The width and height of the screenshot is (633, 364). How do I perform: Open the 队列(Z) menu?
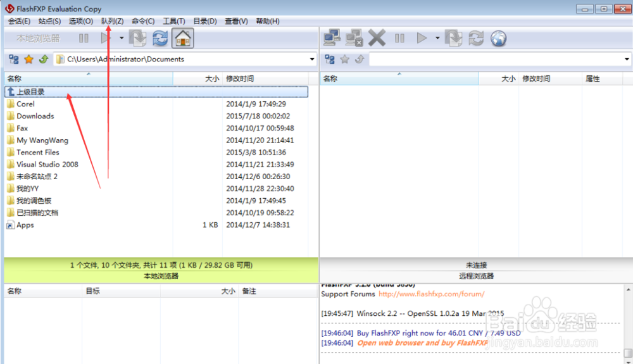[x=112, y=21]
